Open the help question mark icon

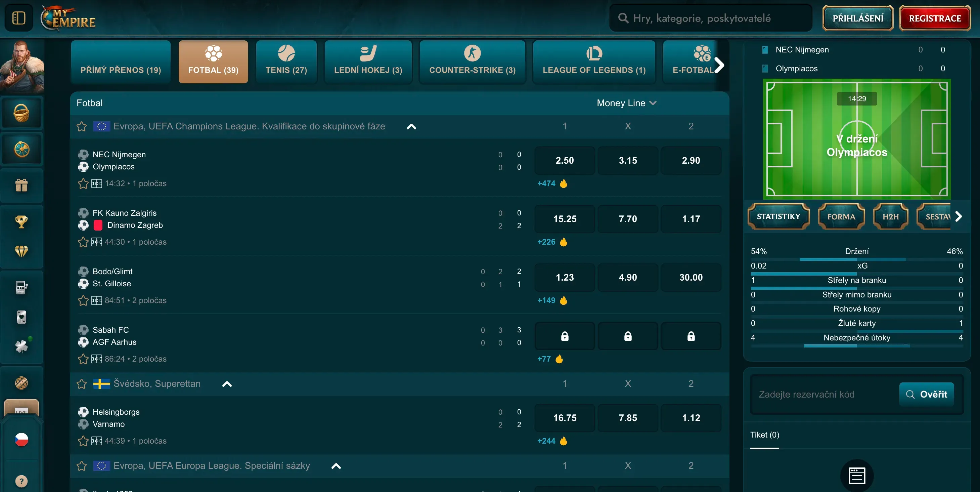click(21, 481)
